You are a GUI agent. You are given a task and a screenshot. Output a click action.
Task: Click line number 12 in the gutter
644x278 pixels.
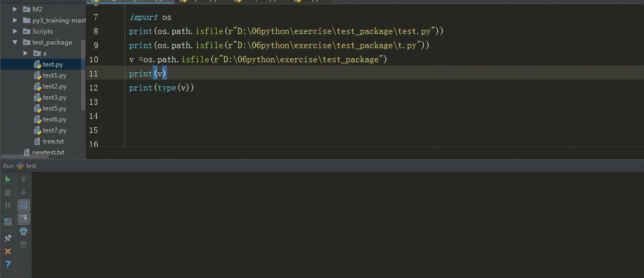pos(94,88)
